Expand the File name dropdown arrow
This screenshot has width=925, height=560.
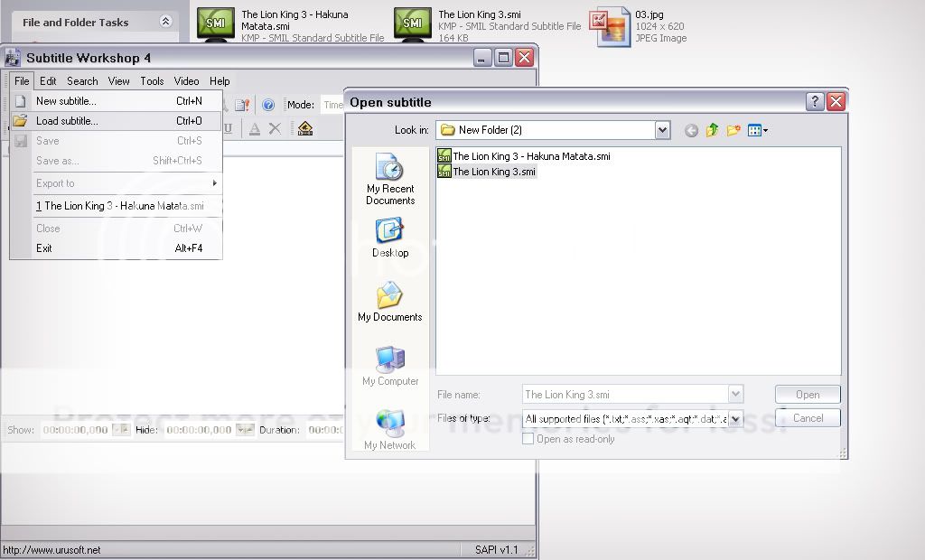[x=735, y=394]
